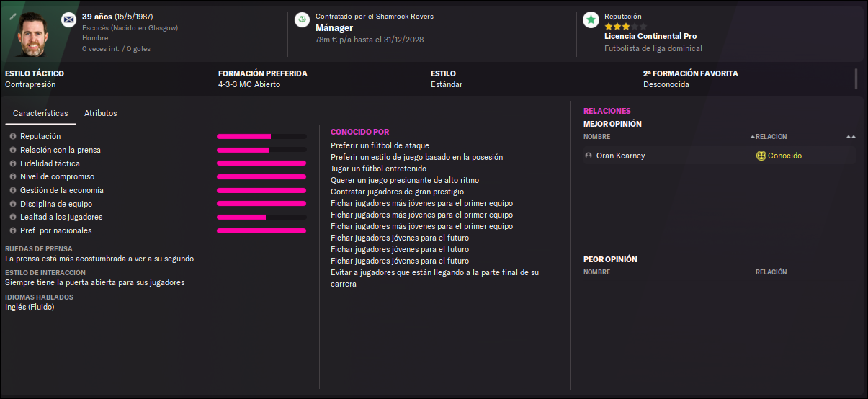Open Oran Kearney's profile link
The image size is (868, 399).
tap(620, 156)
